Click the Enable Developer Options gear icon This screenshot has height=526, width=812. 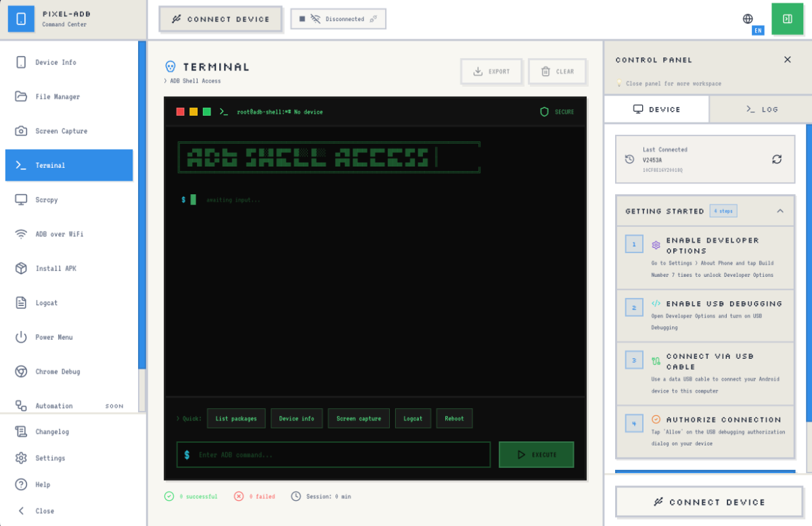pos(656,245)
